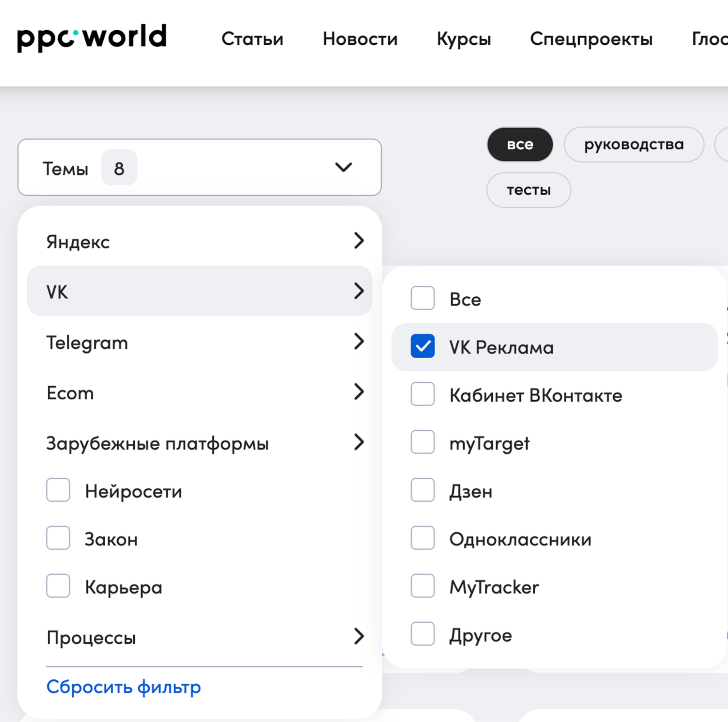The width and height of the screenshot is (728, 722).
Task: Click the Процессы chevron arrow
Action: pos(359,636)
